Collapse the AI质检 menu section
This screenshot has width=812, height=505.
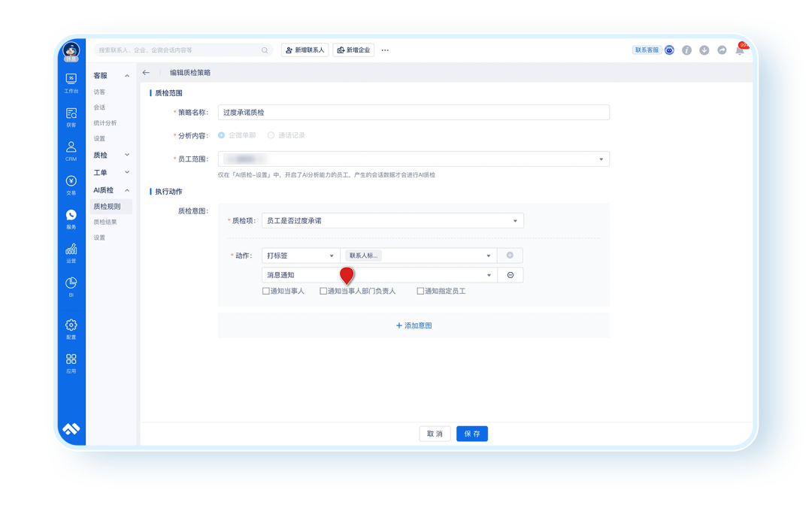(127, 190)
